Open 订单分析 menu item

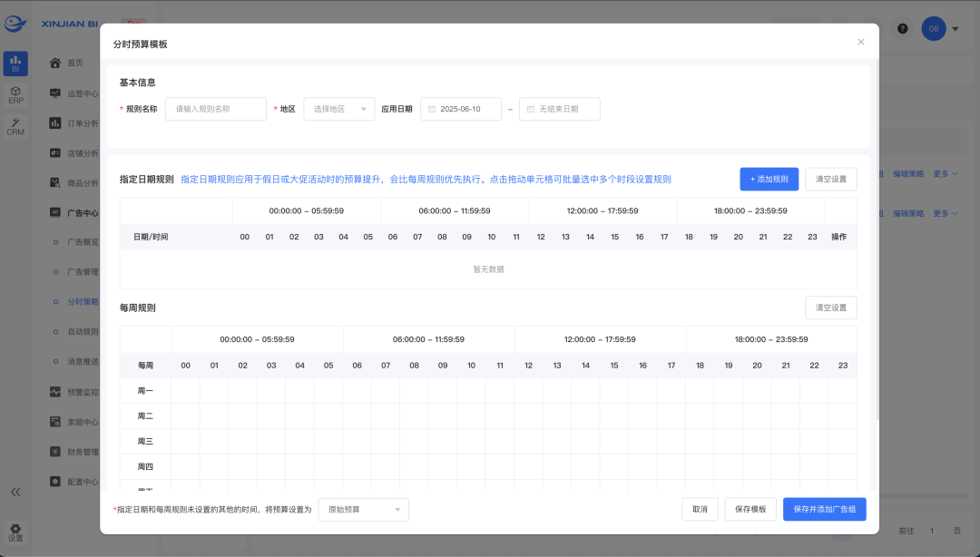coord(73,123)
